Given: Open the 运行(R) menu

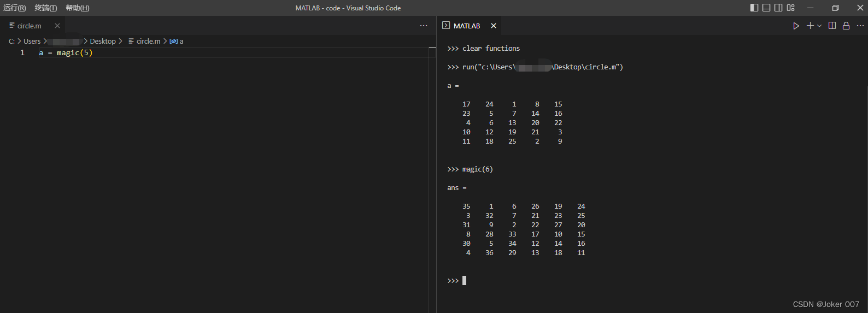Looking at the screenshot, I should 15,8.
